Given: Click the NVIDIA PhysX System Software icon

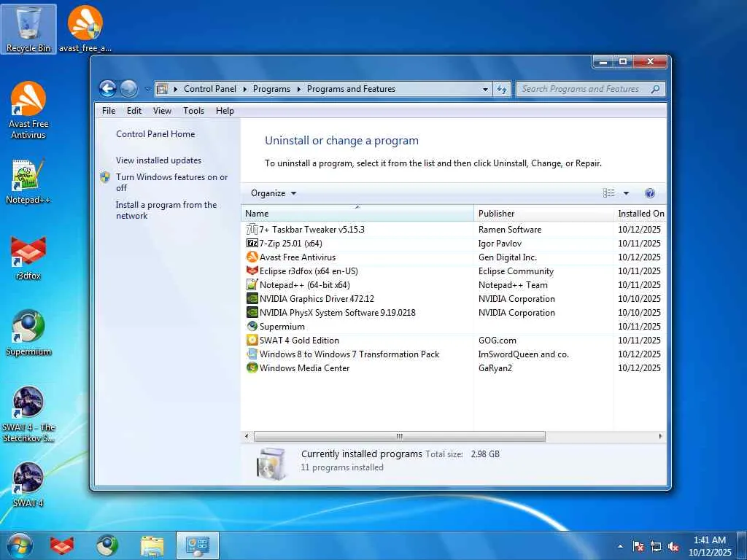Looking at the screenshot, I should click(252, 312).
